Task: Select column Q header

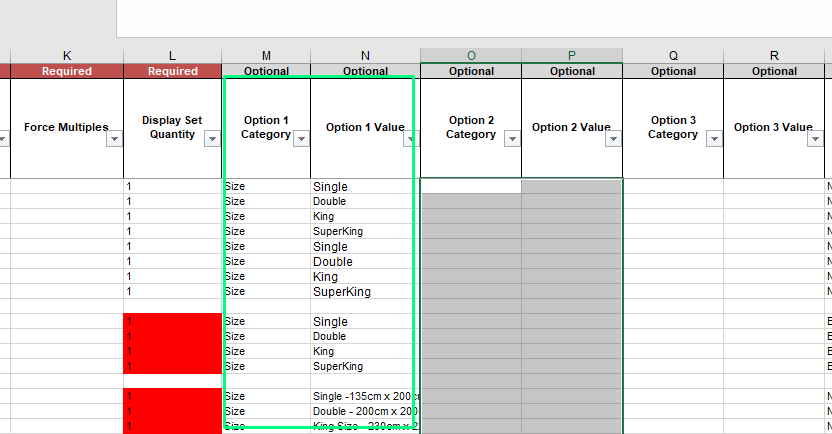Action: pyautogui.click(x=673, y=56)
